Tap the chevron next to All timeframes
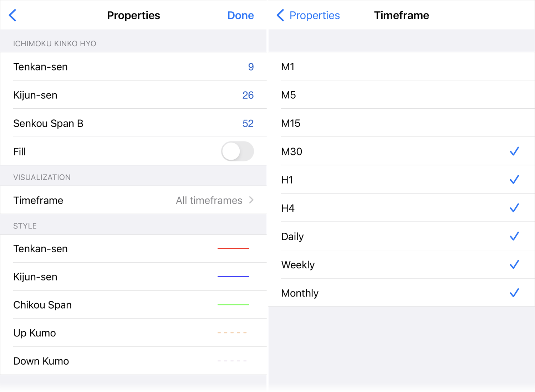This screenshot has width=535, height=392. (251, 200)
